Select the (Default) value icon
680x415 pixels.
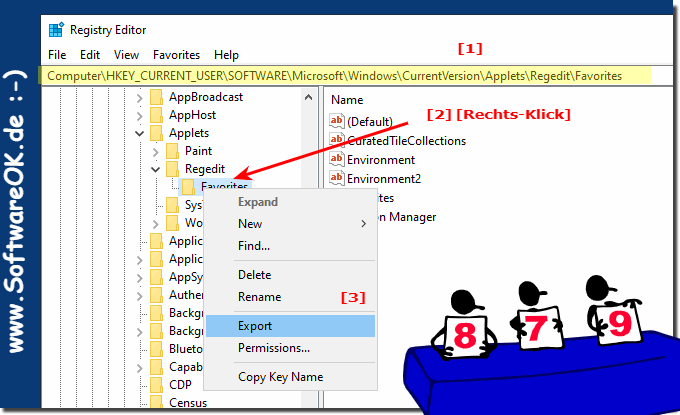337,121
